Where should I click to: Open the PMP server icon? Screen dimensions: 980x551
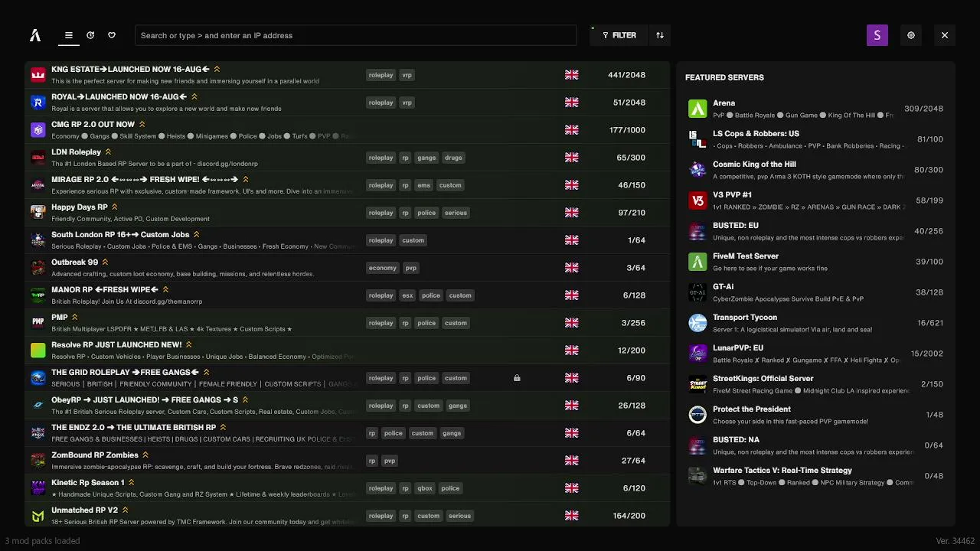click(x=38, y=323)
